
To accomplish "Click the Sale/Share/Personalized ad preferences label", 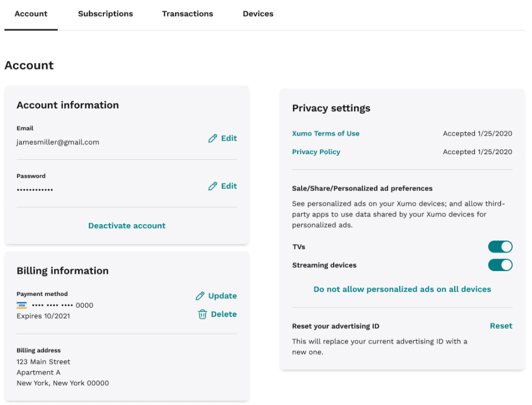I will pyautogui.click(x=363, y=189).
